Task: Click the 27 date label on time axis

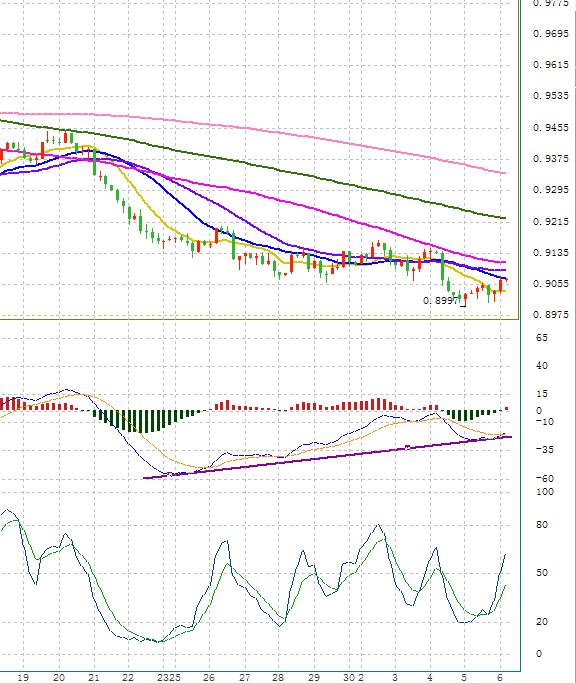Action: coord(244,677)
